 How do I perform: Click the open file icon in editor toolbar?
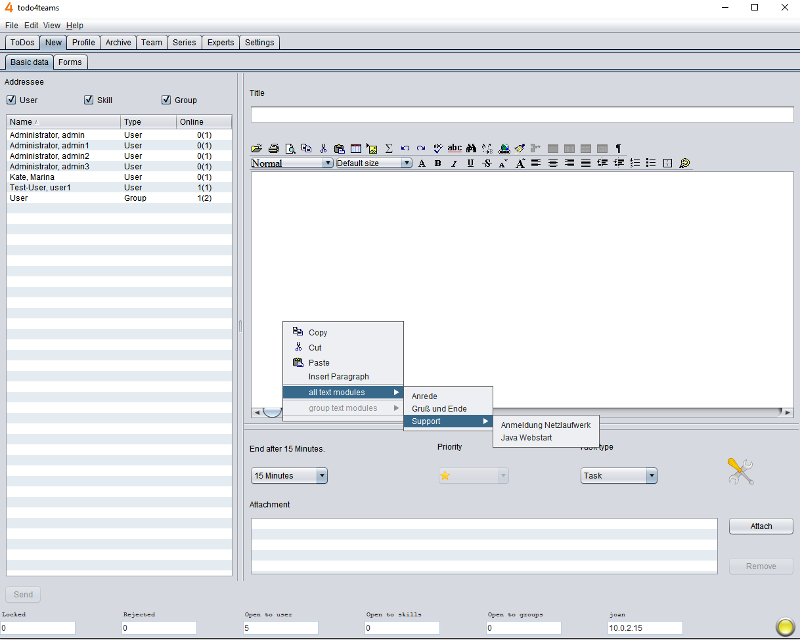(257, 149)
